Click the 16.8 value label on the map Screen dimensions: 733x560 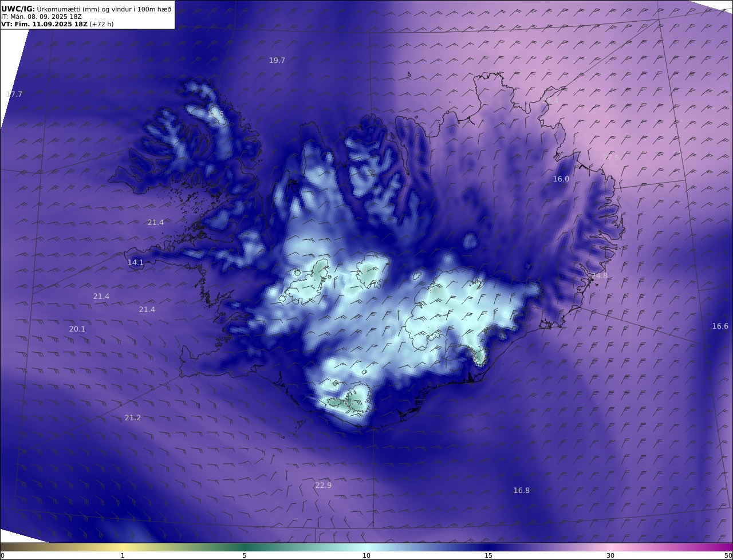522,490
